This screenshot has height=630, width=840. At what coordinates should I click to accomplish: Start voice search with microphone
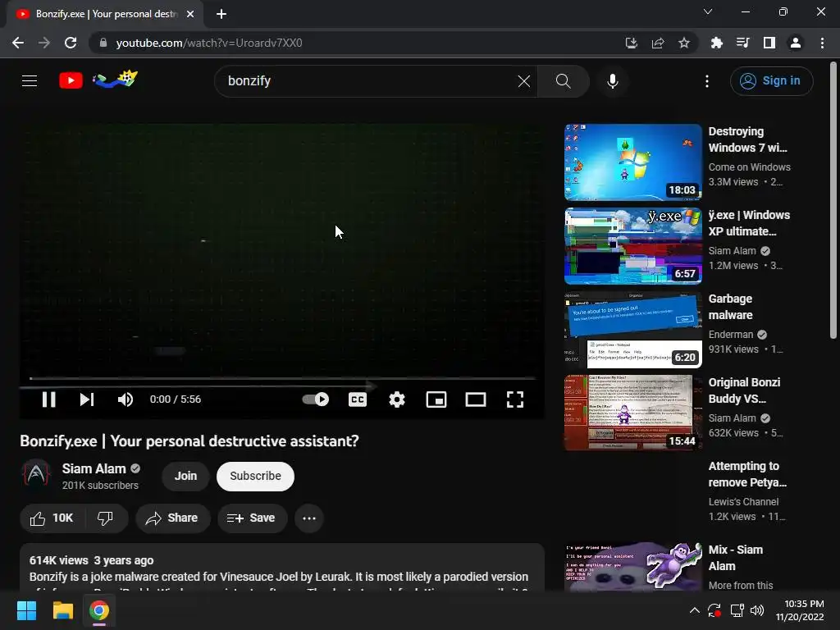click(613, 81)
